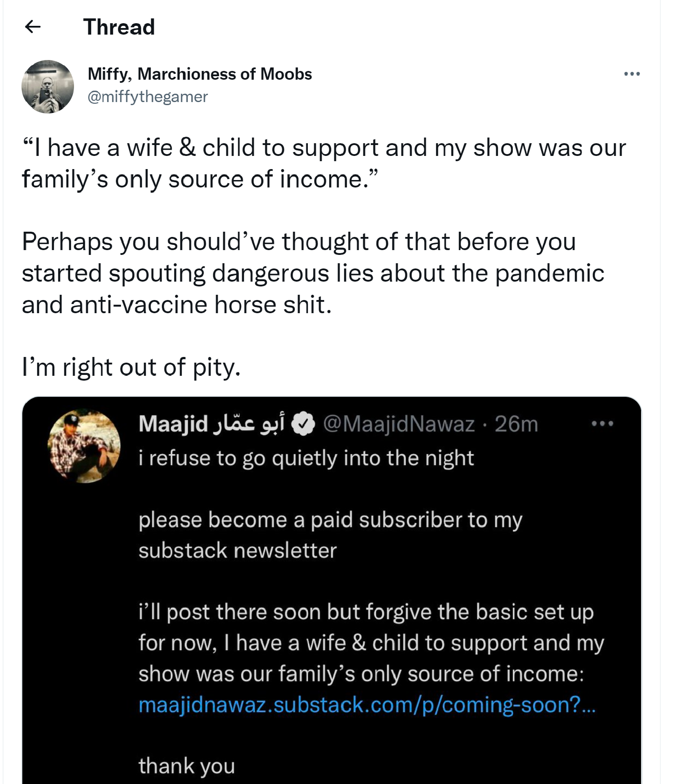Open Miffy's profile picture
Image resolution: width=684 pixels, height=784 pixels.
[x=48, y=87]
